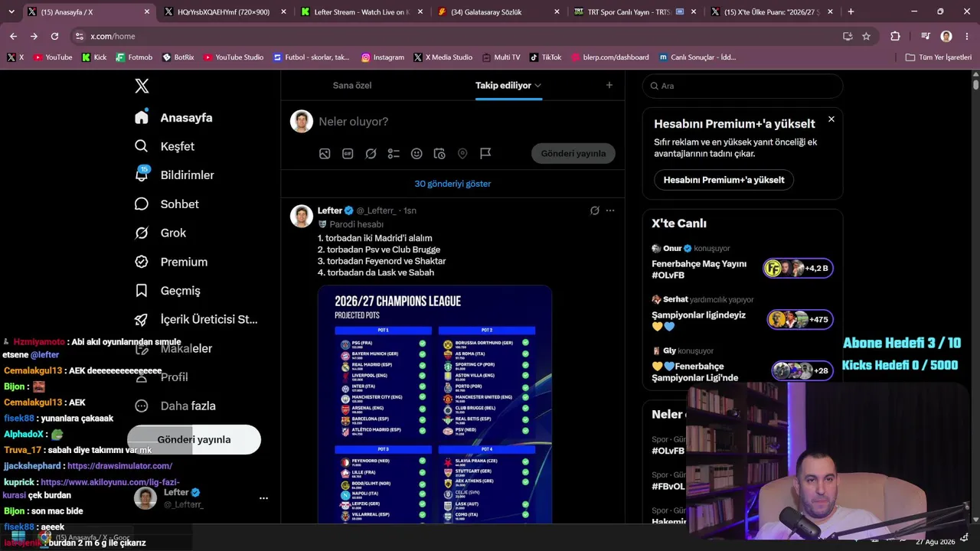This screenshot has width=980, height=551.
Task: Reload the current page
Action: (x=54, y=36)
